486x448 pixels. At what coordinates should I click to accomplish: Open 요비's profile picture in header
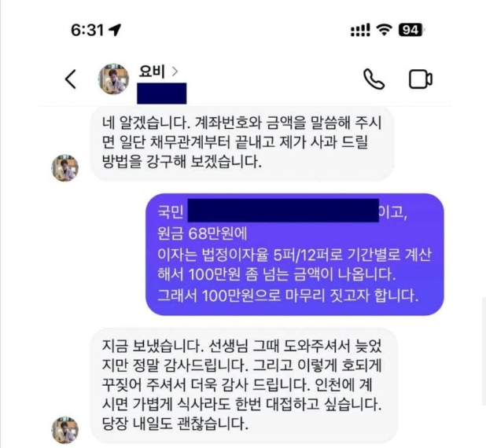tap(114, 79)
